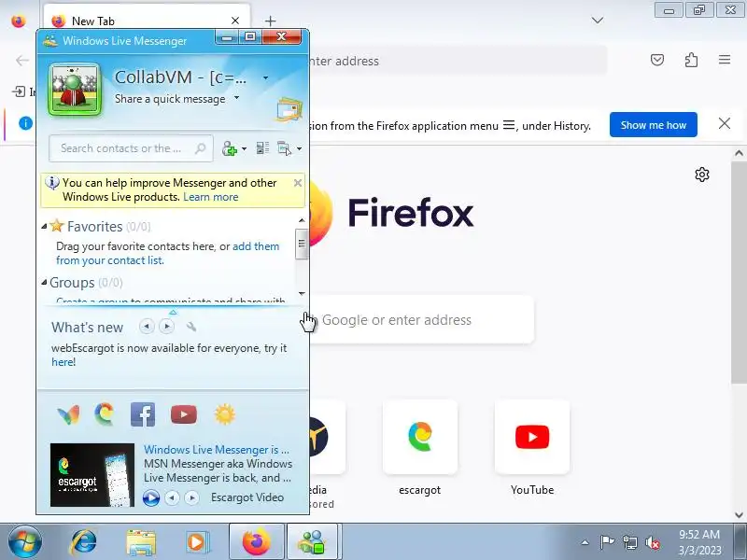This screenshot has height=560, width=747.
Task: Click the Firefox address bar
Action: coord(458,61)
